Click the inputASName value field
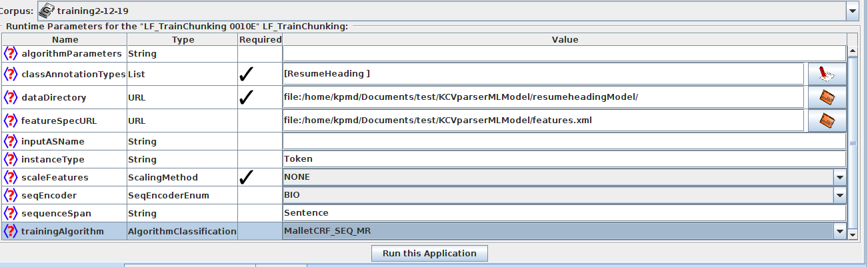The width and height of the screenshot is (868, 267). pos(564,141)
